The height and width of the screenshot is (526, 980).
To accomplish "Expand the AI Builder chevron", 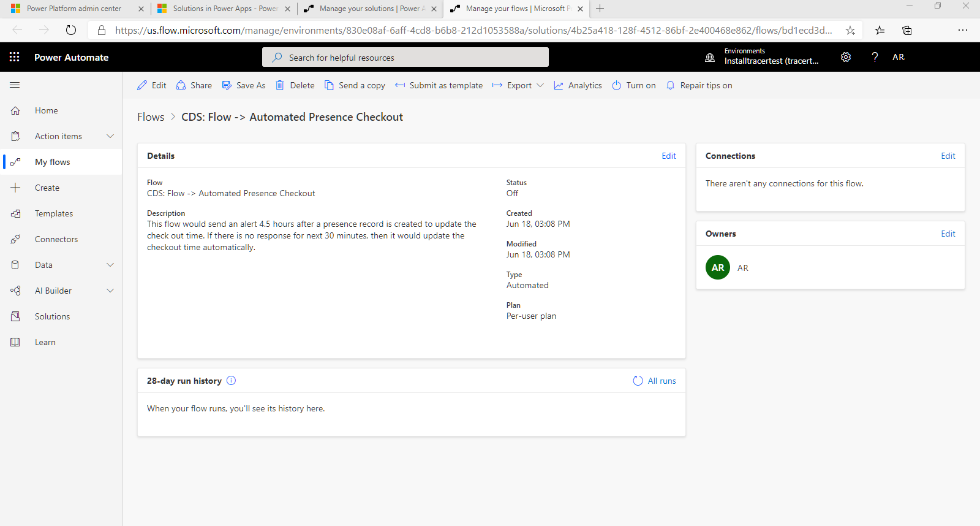I will 110,291.
